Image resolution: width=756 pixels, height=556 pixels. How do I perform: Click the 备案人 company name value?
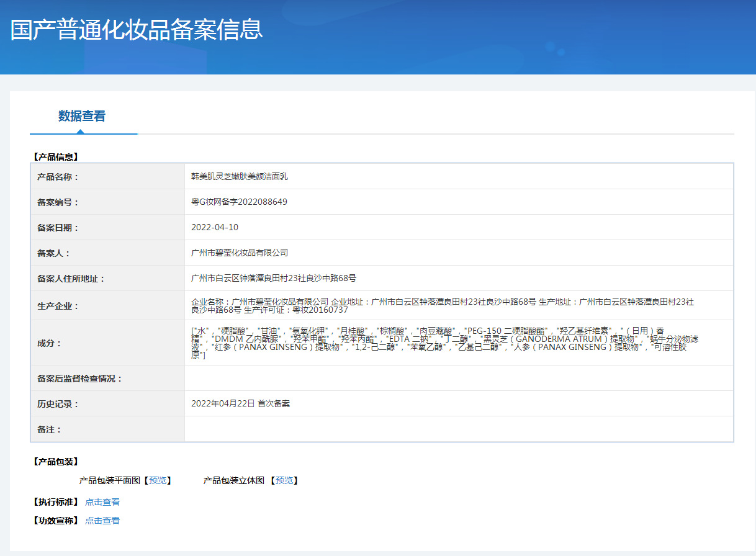coord(240,253)
